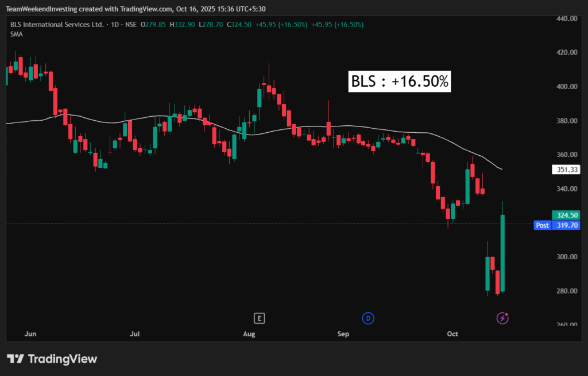The image size is (588, 376).
Task: Select the SMA indicator label
Action: [x=16, y=34]
